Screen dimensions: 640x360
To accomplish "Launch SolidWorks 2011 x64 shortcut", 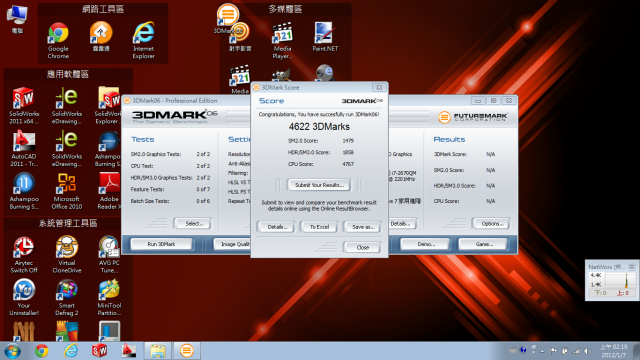I will coord(24,105).
